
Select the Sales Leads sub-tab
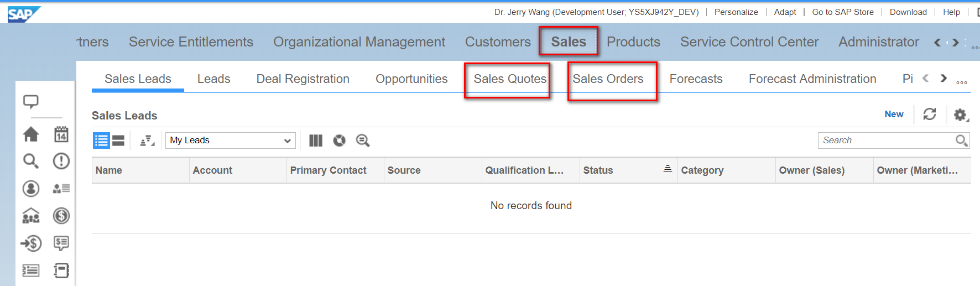click(138, 79)
